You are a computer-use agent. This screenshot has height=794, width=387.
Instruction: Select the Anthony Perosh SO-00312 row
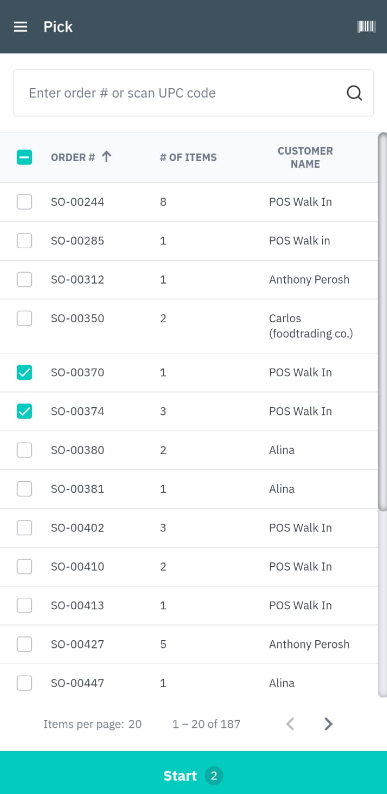pyautogui.click(x=188, y=280)
